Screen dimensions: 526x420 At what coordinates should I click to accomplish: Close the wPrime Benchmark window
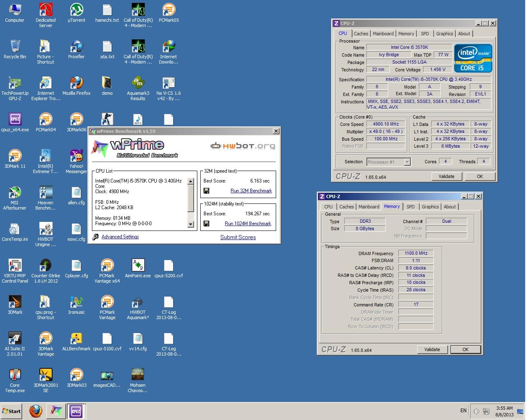(276, 131)
